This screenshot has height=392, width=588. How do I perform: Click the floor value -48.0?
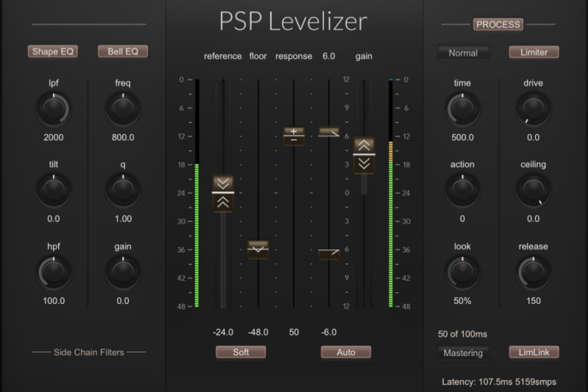[258, 332]
